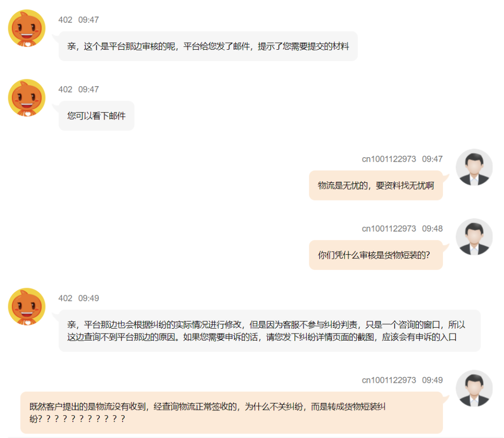504x438 pixels.
Task: Click the long agent reply about 纠纷判责
Action: click(270, 331)
